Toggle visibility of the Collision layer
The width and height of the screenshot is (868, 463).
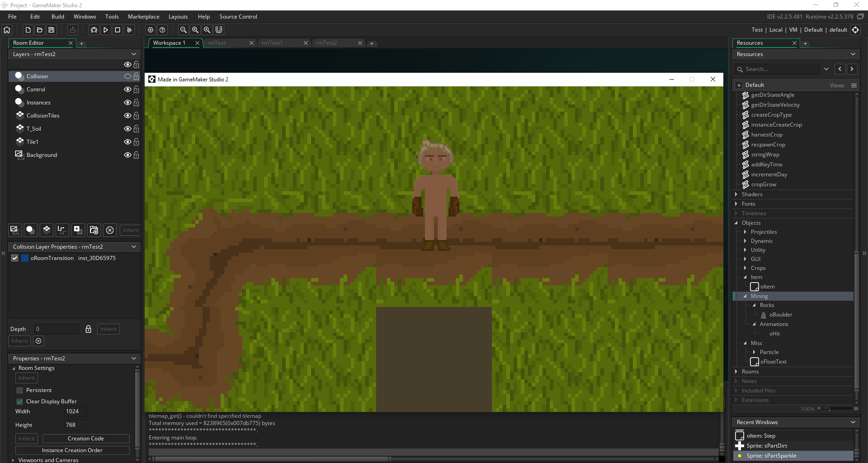coord(127,76)
